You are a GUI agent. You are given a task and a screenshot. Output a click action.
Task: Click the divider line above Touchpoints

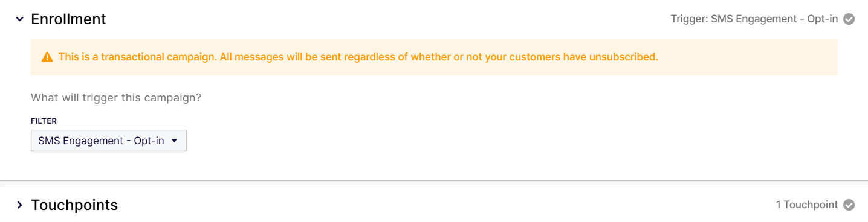pyautogui.click(x=434, y=180)
